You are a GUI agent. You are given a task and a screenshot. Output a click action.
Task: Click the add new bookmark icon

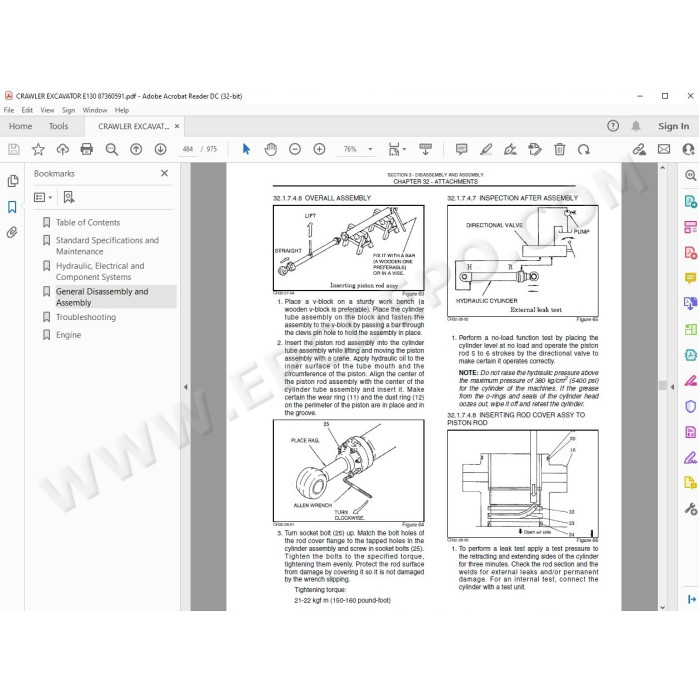[69, 197]
